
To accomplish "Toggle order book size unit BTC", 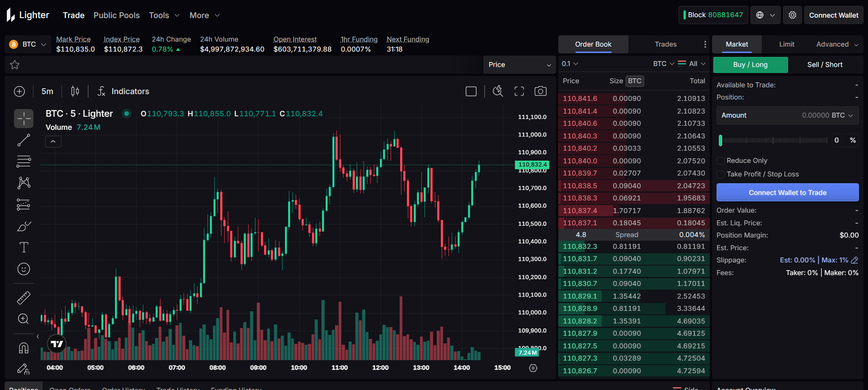I will tap(635, 81).
